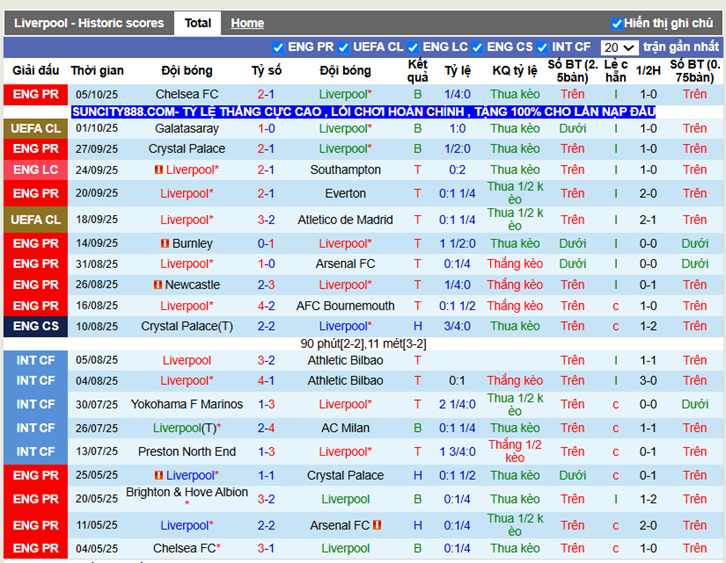The height and width of the screenshot is (563, 726).
Task: Open the 20 recent matches dropdown
Action: 619,47
